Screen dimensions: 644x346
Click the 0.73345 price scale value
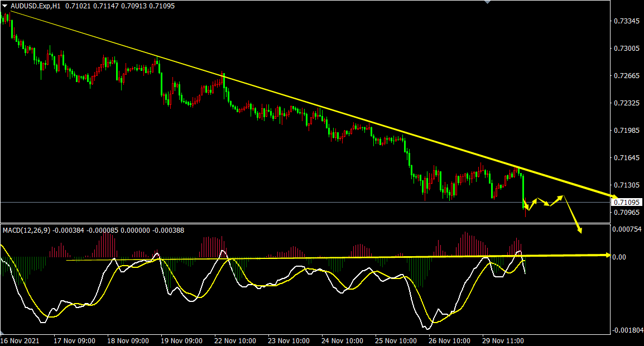click(626, 21)
